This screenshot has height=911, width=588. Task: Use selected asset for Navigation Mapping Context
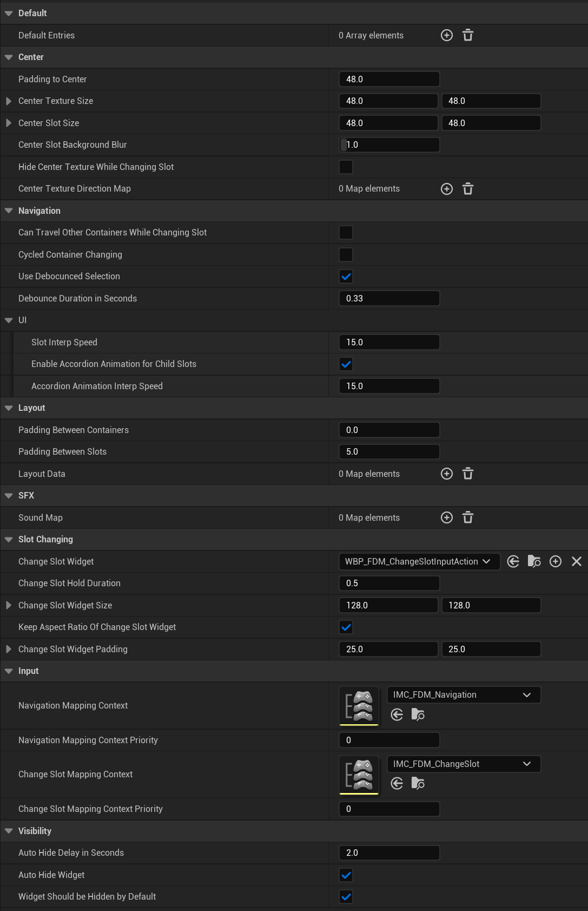(397, 715)
